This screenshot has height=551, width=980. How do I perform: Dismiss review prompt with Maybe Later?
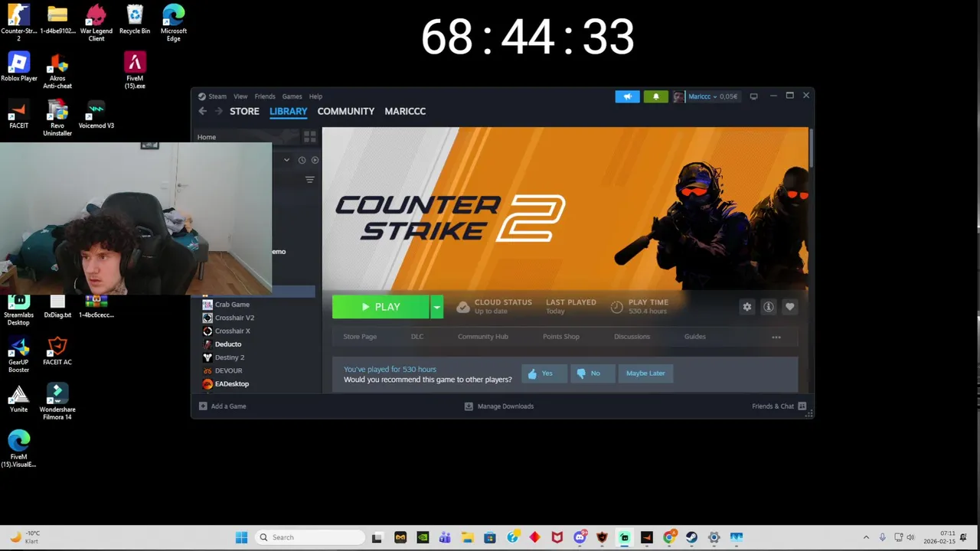[645, 373]
